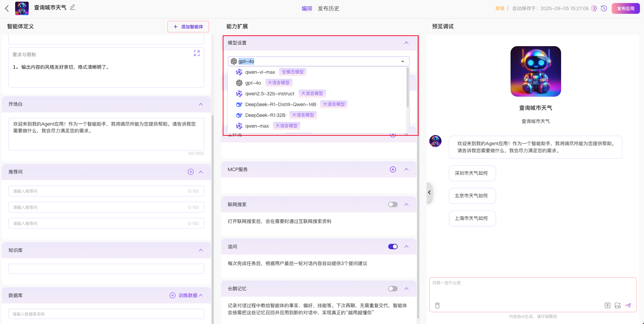This screenshot has height=324, width=644.
Task: Attach an image using picture icon
Action: (x=617, y=305)
